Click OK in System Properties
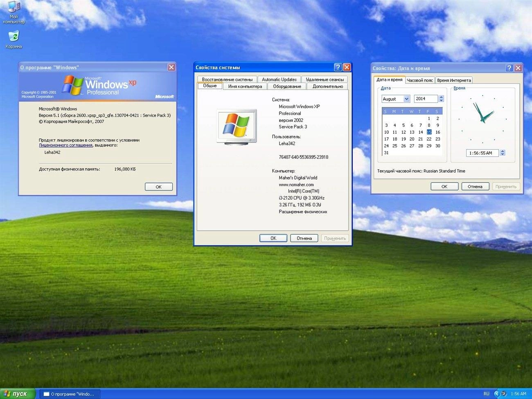The image size is (532, 399). tap(273, 238)
